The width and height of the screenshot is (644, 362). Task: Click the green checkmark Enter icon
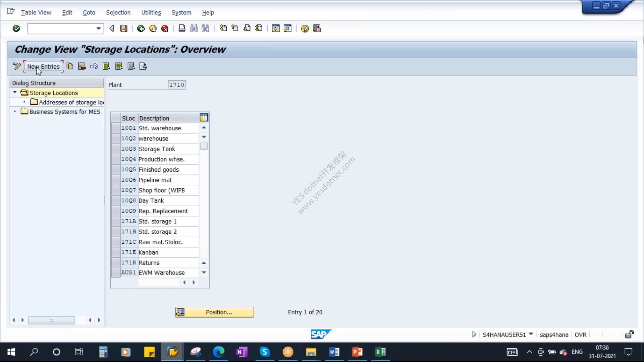pos(16,28)
